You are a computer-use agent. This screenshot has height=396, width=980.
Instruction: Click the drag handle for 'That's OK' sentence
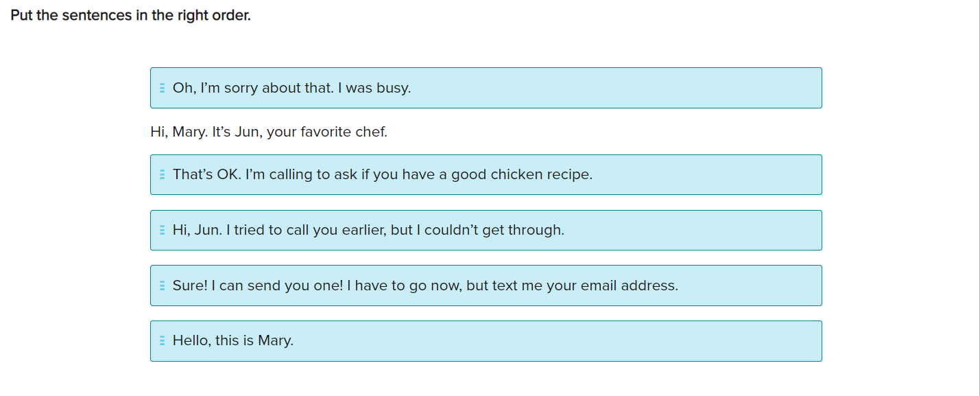coord(162,174)
